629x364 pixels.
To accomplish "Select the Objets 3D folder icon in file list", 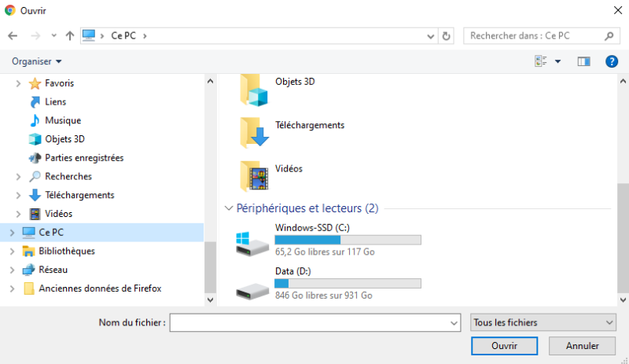I will (x=253, y=90).
